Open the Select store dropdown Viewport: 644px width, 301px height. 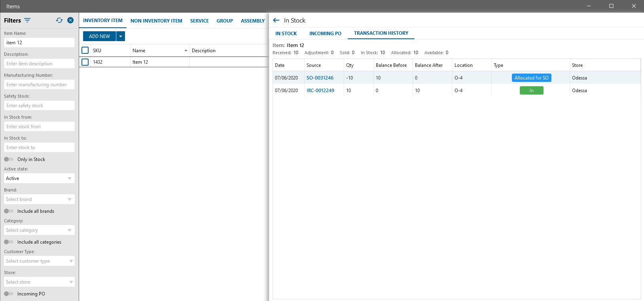click(x=39, y=282)
